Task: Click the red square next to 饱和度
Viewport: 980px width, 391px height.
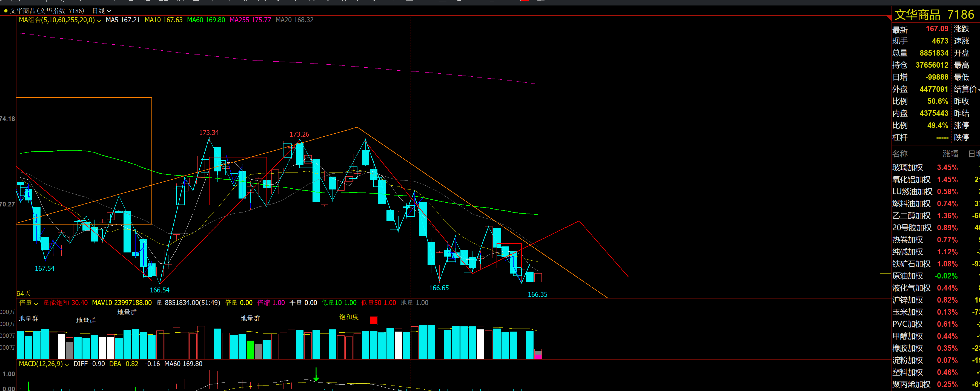Action: (x=374, y=320)
